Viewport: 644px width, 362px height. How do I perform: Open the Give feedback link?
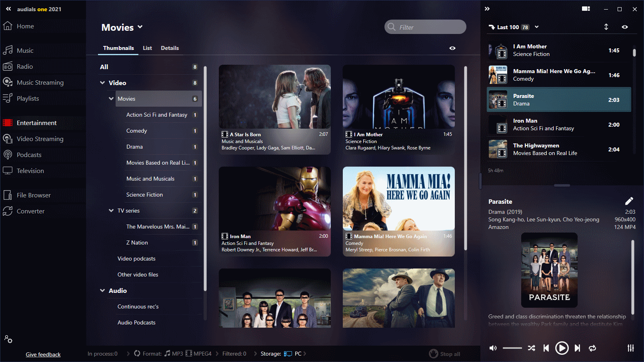point(43,354)
